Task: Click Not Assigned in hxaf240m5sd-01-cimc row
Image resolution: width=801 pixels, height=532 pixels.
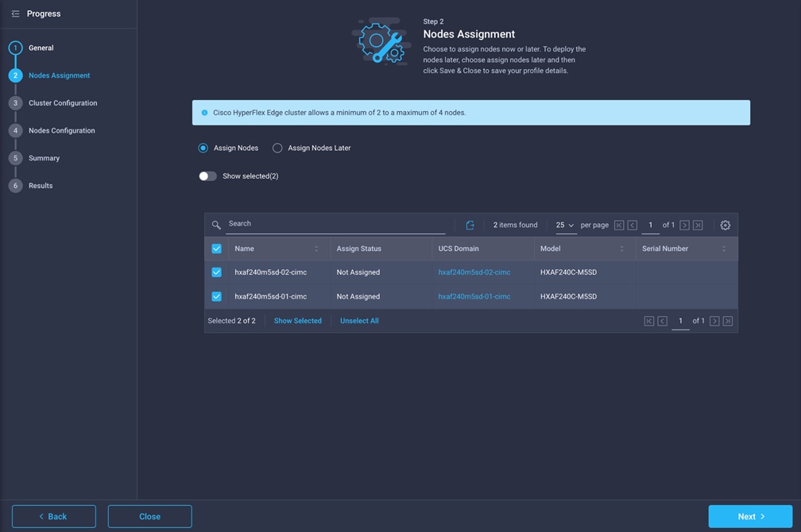Action: click(358, 297)
